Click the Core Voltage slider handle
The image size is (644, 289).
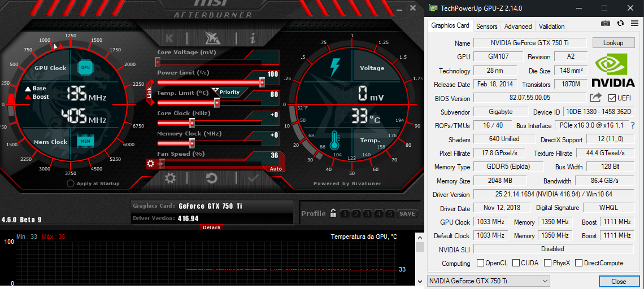coord(157,62)
